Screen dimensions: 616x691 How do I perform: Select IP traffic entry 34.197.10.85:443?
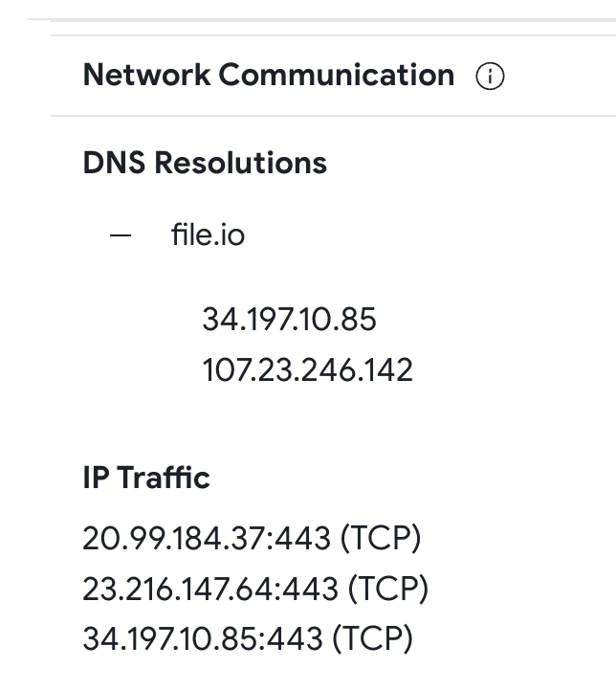[248, 638]
